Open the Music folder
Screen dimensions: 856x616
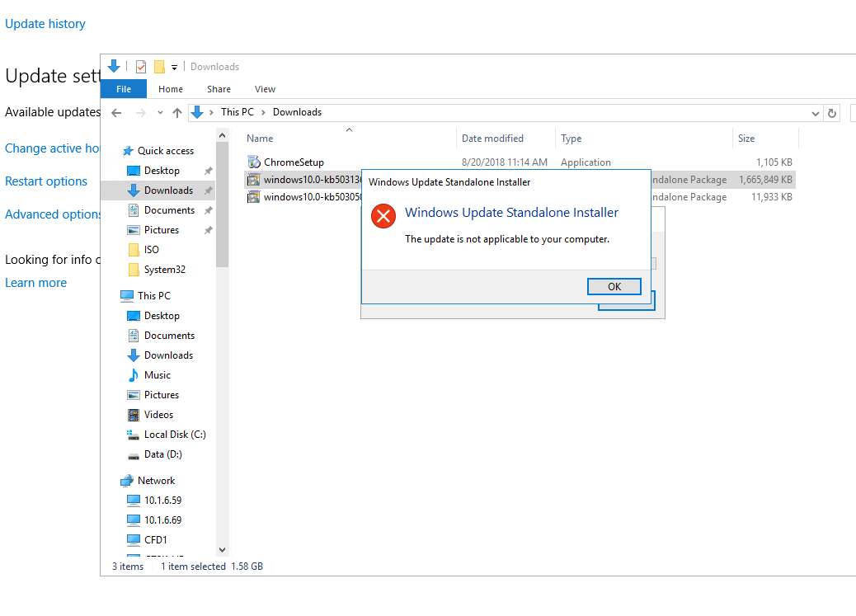158,375
